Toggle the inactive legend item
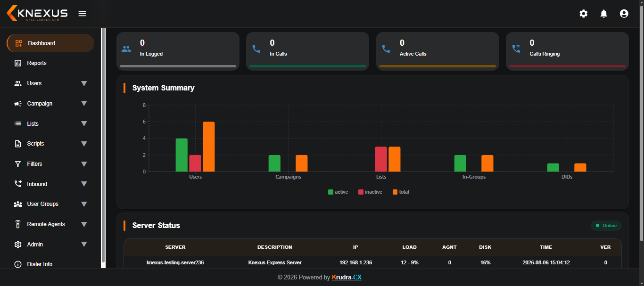Screen dimensions: 644x286 [370, 192]
